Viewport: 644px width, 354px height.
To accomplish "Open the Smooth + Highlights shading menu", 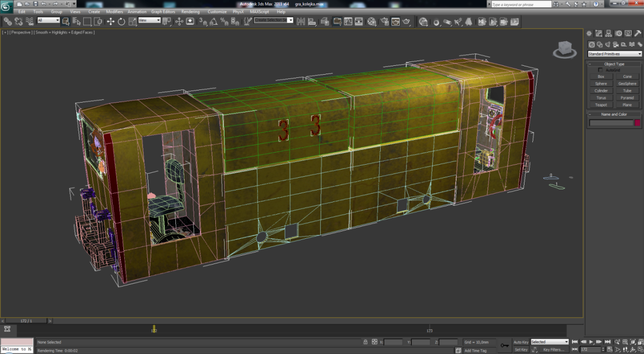I will pyautogui.click(x=64, y=33).
